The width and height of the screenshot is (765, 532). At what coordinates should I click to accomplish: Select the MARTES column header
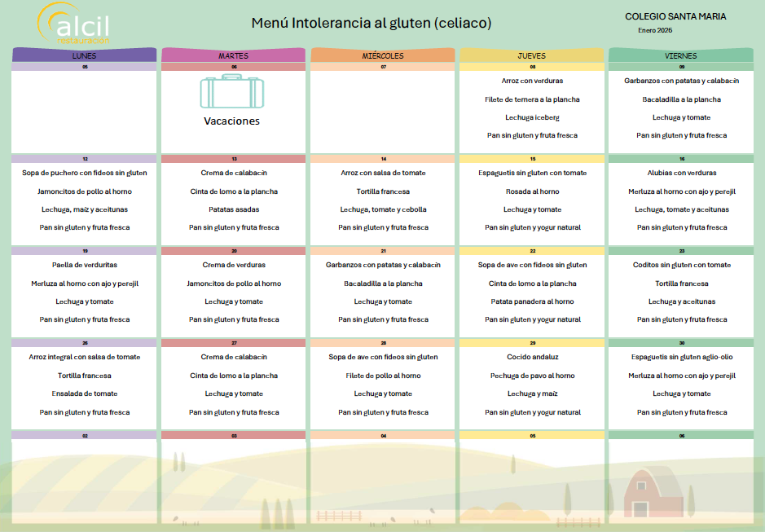coord(234,55)
